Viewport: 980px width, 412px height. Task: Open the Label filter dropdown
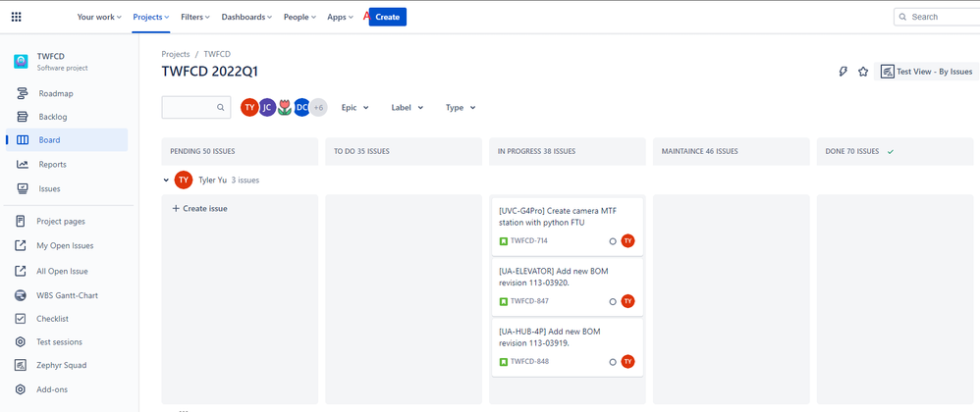pos(407,108)
